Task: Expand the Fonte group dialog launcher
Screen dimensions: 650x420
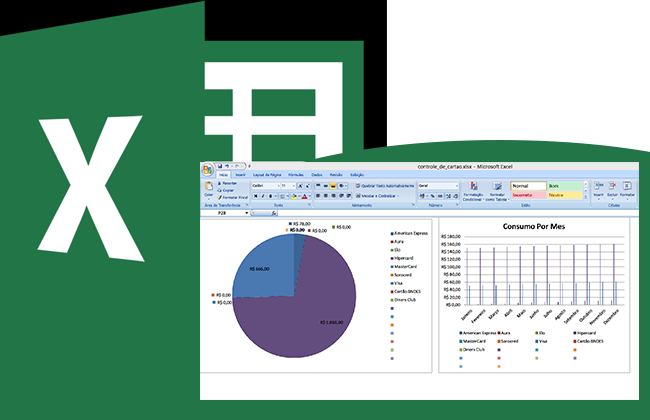Action: [309, 205]
